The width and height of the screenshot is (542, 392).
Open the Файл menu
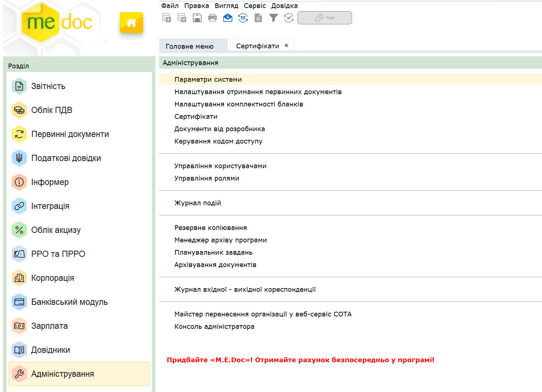point(170,6)
